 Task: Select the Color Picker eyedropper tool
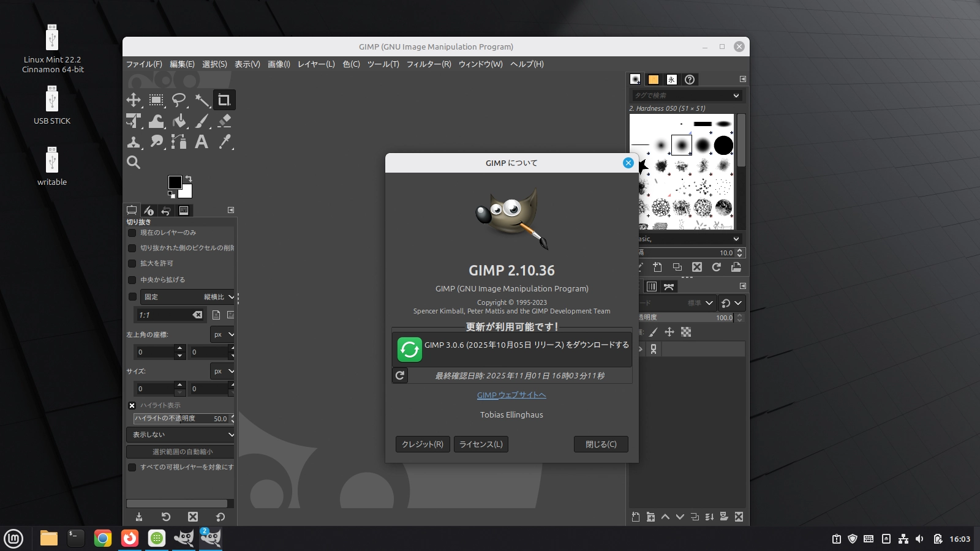[x=224, y=142]
